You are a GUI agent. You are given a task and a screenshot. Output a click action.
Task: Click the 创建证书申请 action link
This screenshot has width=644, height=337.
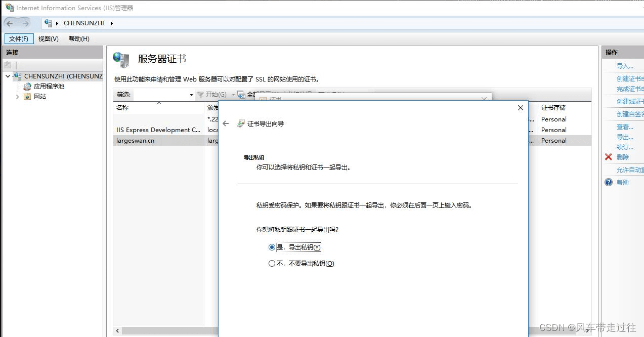(630, 78)
